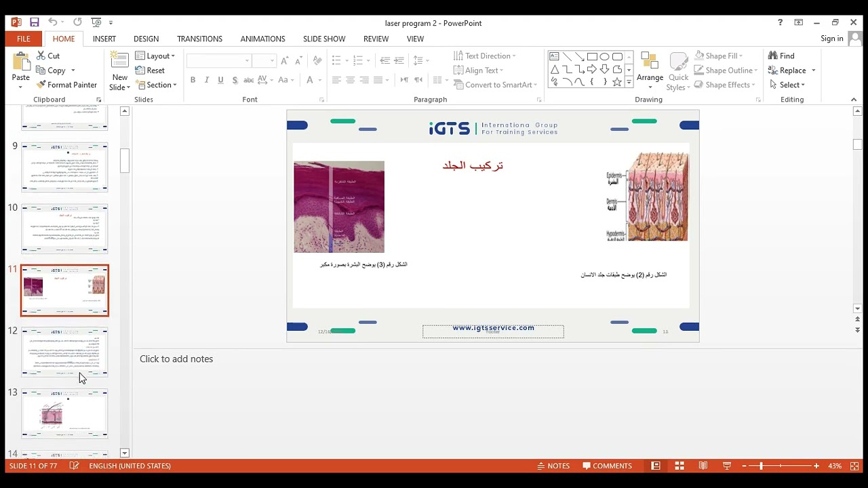Increase list indent level
This screenshot has height=488, width=868.
(399, 60)
